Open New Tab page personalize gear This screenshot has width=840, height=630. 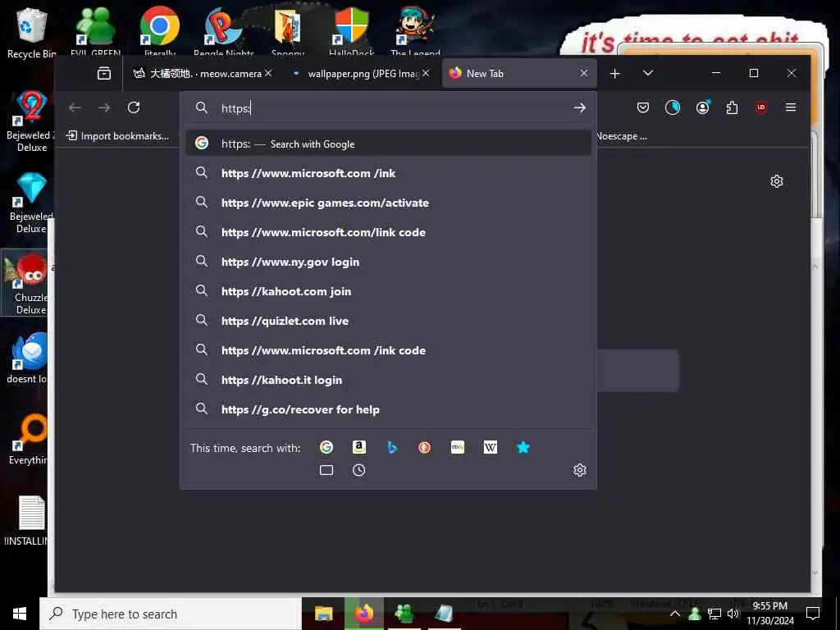point(777,181)
